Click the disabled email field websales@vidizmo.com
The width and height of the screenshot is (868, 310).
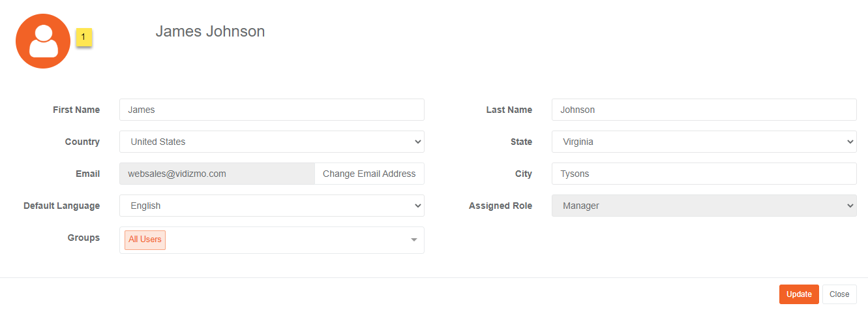click(x=217, y=174)
